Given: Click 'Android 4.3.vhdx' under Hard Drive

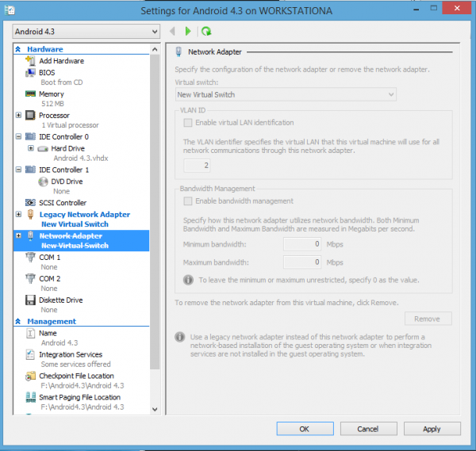Looking at the screenshot, I should click(81, 159).
